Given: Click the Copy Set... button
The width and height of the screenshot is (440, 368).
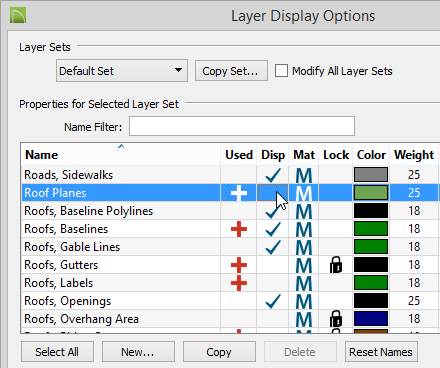Looking at the screenshot, I should point(231,71).
